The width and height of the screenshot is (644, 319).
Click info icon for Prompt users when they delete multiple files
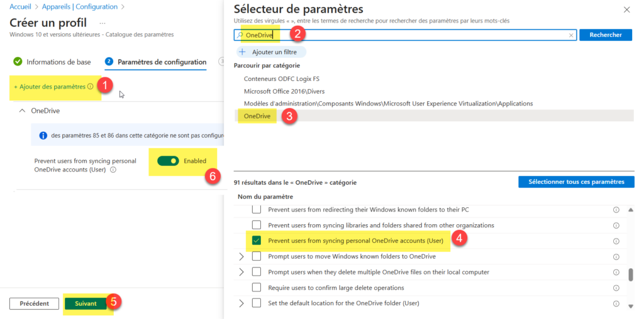point(616,273)
